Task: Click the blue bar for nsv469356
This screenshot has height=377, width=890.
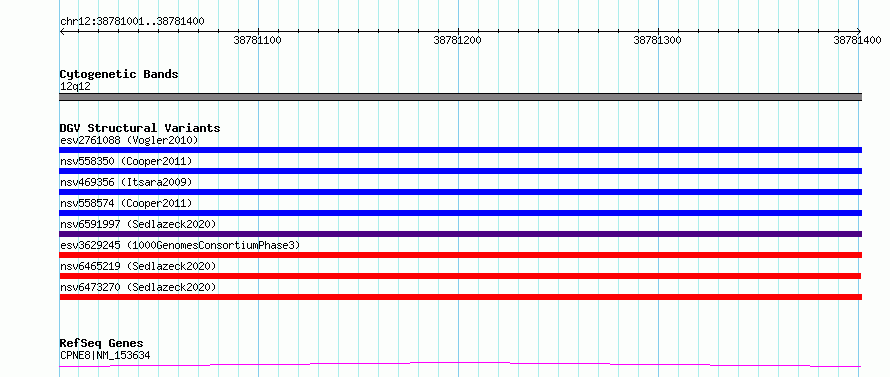Action: 461,192
